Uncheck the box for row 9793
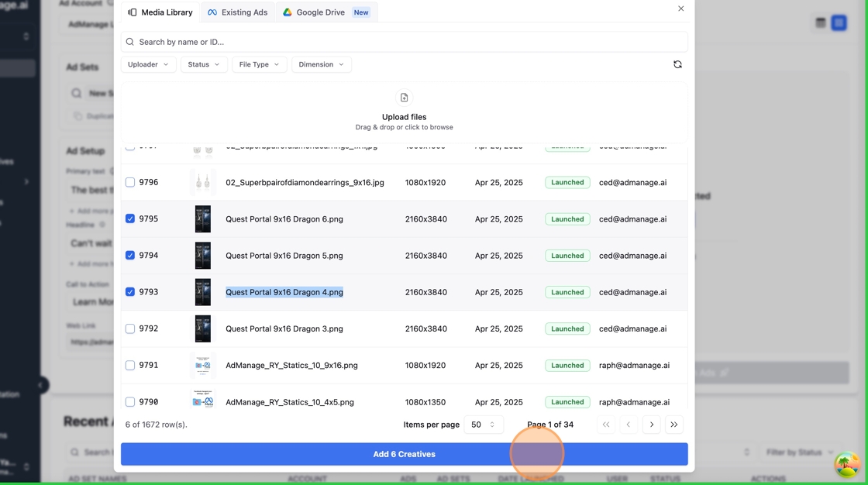Viewport: 868px width, 485px height. point(130,292)
